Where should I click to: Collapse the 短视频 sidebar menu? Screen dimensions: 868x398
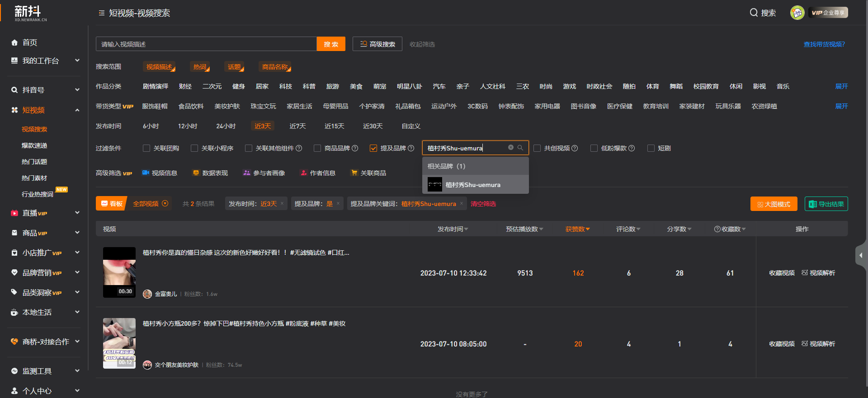77,110
